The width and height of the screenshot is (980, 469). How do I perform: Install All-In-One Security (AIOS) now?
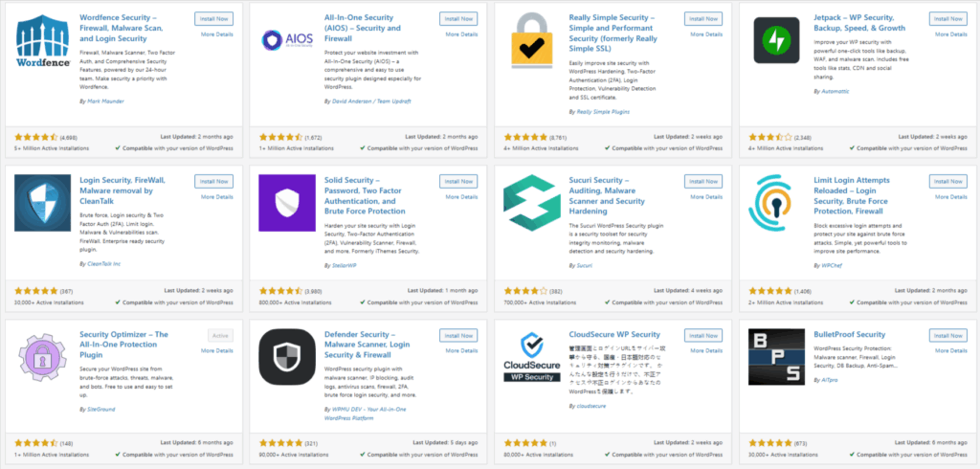point(458,19)
